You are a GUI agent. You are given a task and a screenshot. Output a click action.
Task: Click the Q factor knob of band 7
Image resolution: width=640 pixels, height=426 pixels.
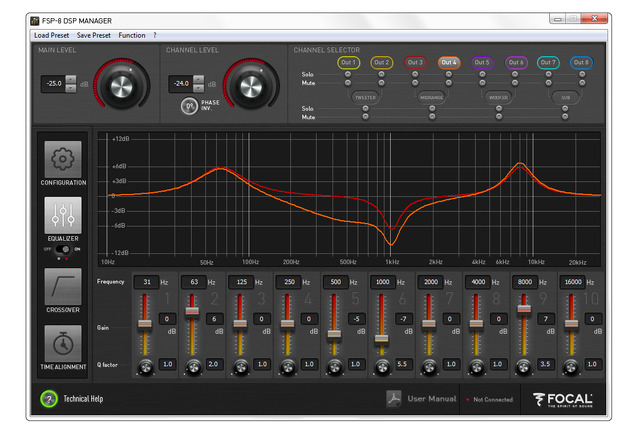pos(429,367)
